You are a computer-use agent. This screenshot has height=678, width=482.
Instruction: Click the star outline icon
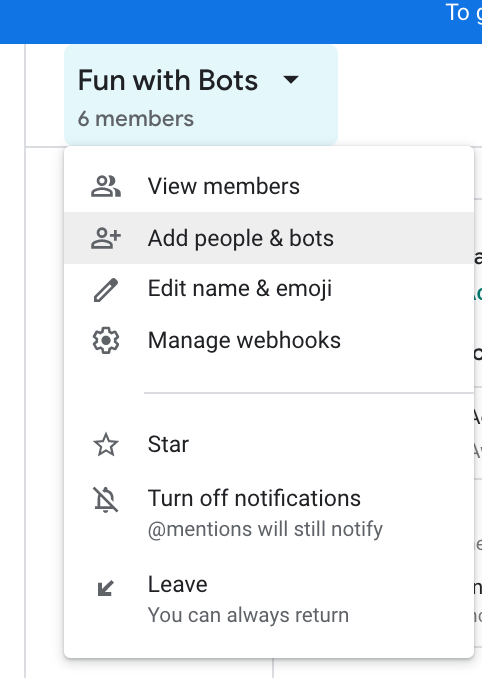click(106, 445)
